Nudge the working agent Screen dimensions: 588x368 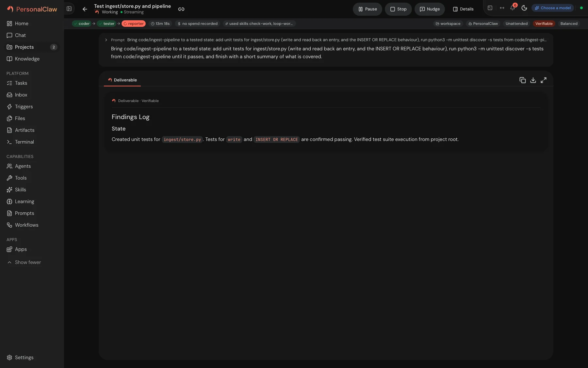coord(430,9)
